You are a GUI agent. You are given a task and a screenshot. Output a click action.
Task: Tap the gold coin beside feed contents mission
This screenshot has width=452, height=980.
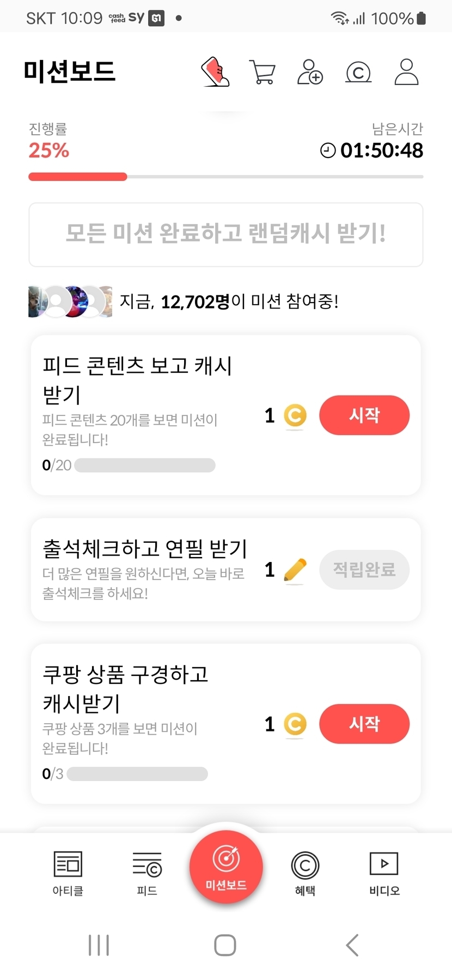(x=295, y=416)
